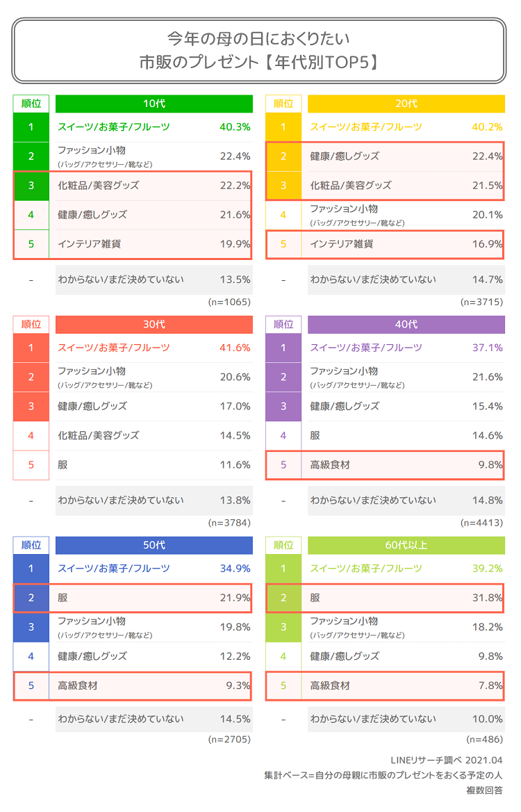Image resolution: width=521 pixels, height=812 pixels.
Task: Select 高級食材 row in 40代 table
Action: coord(385,465)
